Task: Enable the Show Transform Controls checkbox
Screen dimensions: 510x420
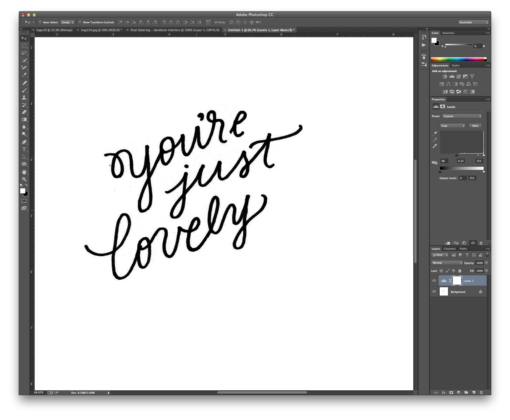Action: (x=80, y=22)
